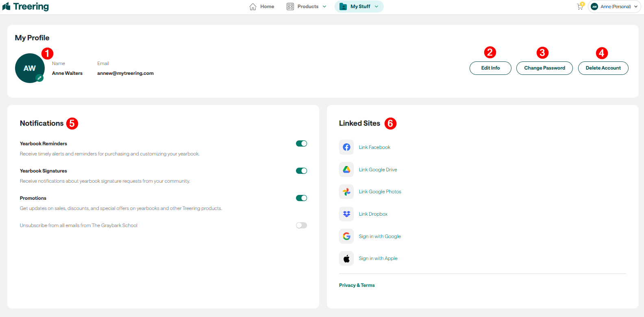Click the Dropbox icon
The width and height of the screenshot is (644, 317).
[346, 214]
